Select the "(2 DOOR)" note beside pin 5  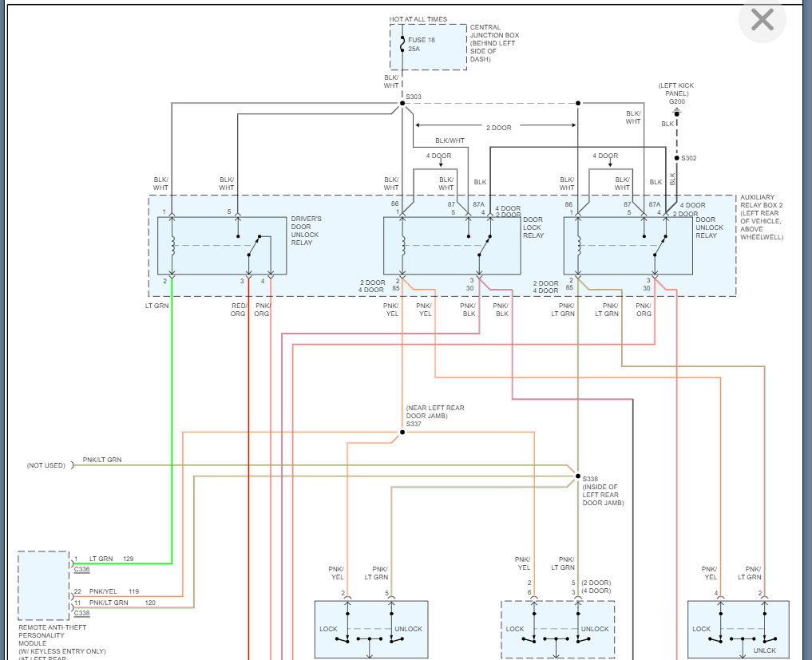[596, 583]
